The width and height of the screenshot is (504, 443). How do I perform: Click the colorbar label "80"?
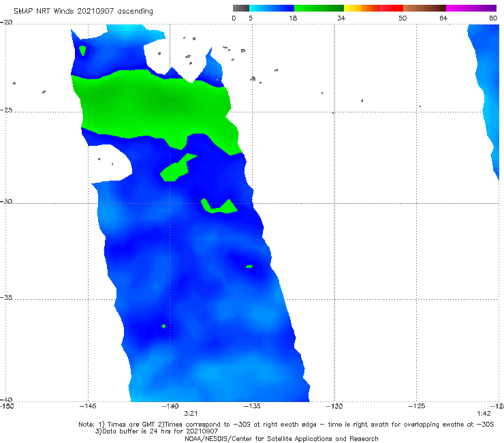point(493,18)
